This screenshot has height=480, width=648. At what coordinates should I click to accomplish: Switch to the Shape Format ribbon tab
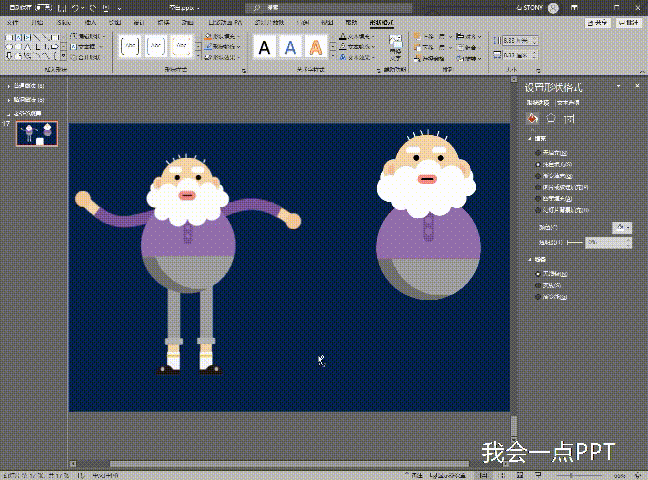(x=381, y=22)
